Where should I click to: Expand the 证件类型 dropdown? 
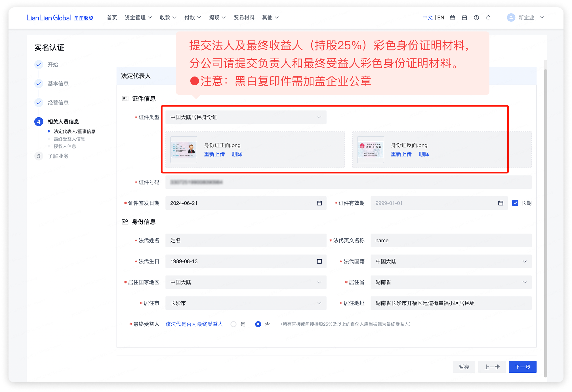(x=246, y=117)
